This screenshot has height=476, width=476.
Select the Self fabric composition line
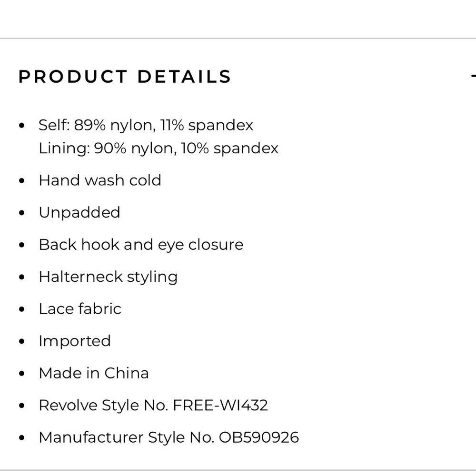coord(146,125)
